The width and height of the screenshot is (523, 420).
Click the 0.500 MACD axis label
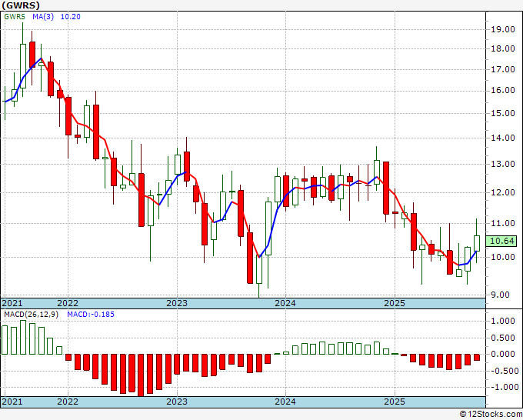[503, 338]
